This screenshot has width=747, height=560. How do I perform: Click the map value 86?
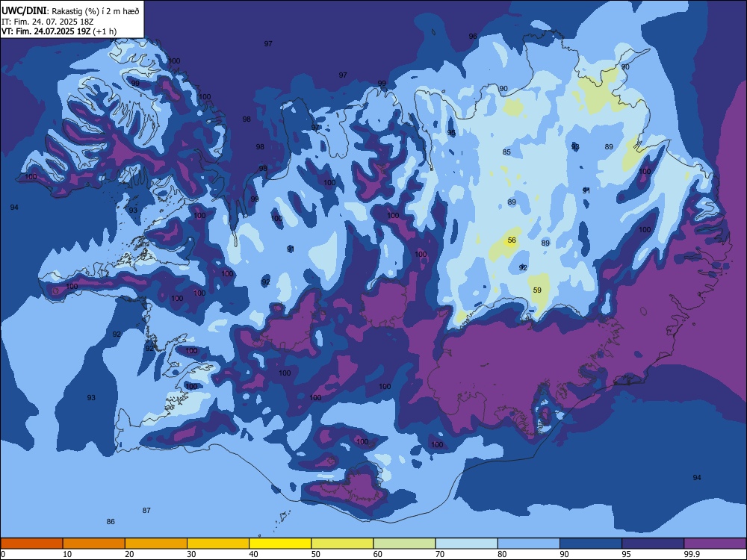111,521
